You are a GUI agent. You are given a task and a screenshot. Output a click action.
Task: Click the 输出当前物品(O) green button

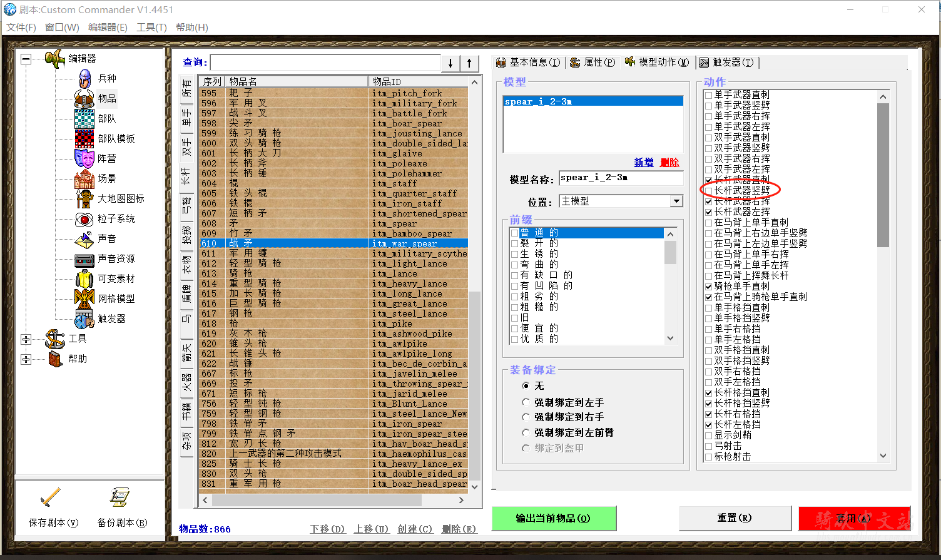click(x=554, y=518)
